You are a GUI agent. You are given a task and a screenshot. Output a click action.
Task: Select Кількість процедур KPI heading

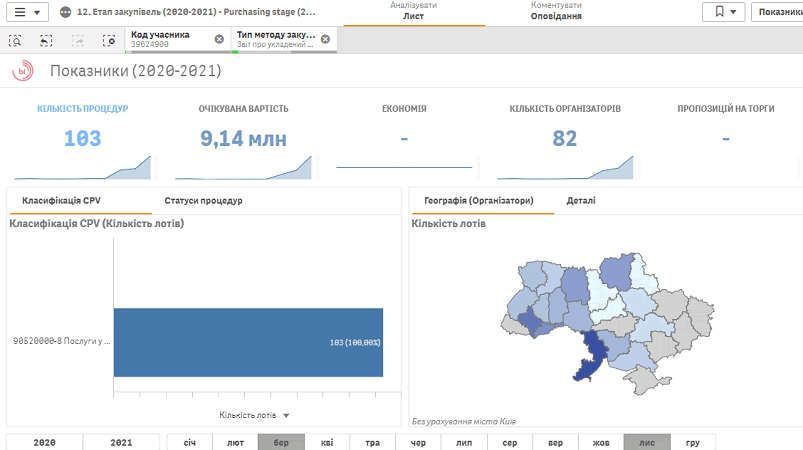[x=82, y=109]
